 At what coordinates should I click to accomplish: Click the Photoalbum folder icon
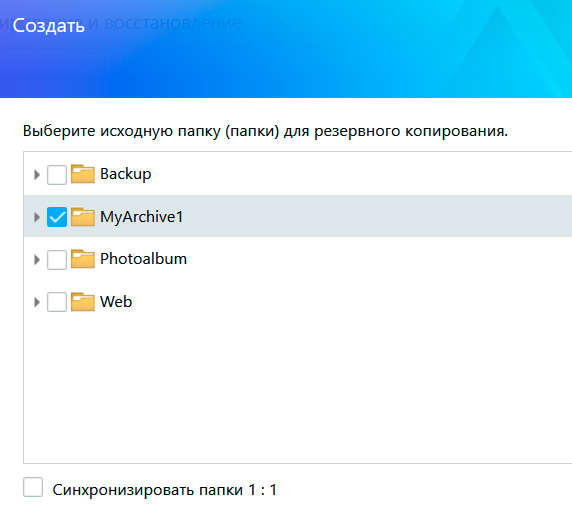coord(83,259)
